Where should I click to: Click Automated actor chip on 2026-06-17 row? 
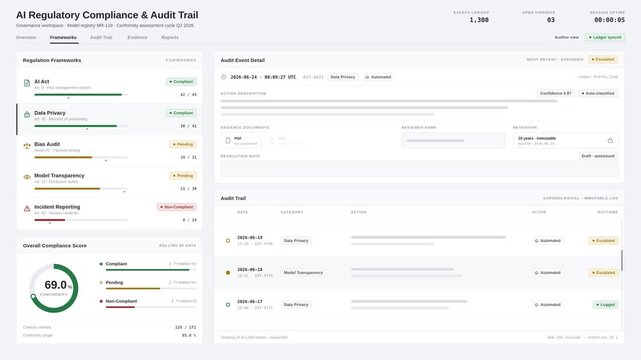(547, 304)
